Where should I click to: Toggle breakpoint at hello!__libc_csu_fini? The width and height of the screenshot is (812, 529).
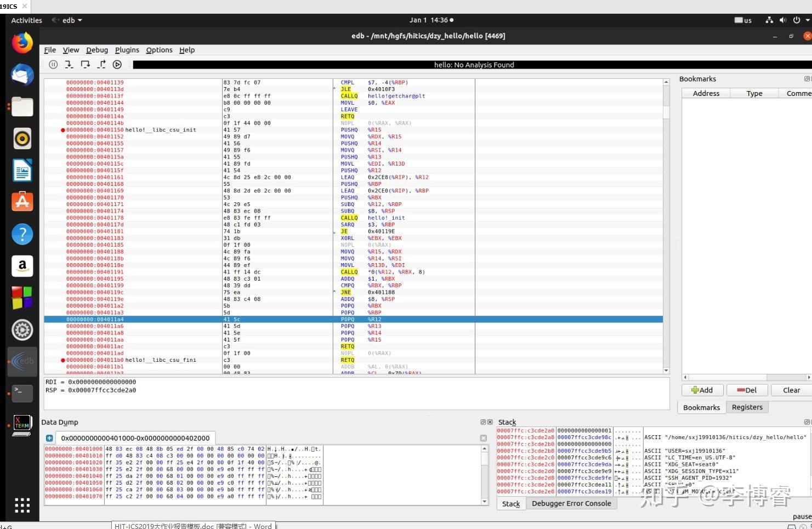click(63, 360)
